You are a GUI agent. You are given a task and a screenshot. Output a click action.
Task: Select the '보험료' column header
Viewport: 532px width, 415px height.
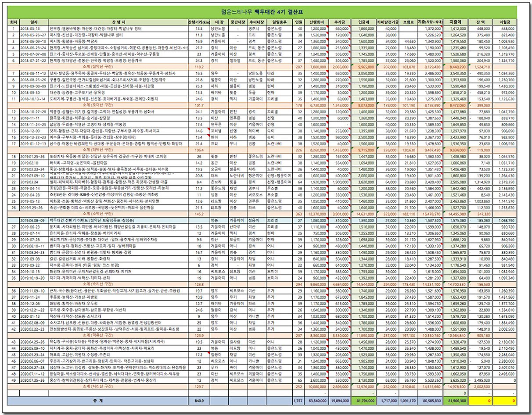click(x=408, y=22)
